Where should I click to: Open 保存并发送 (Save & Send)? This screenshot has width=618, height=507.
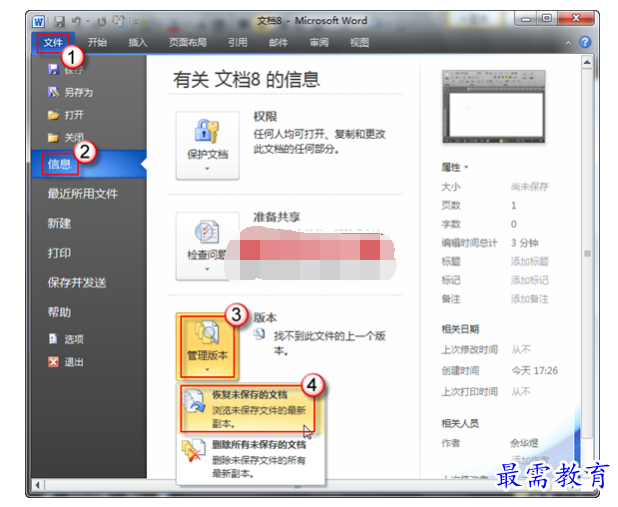pyautogui.click(x=77, y=282)
